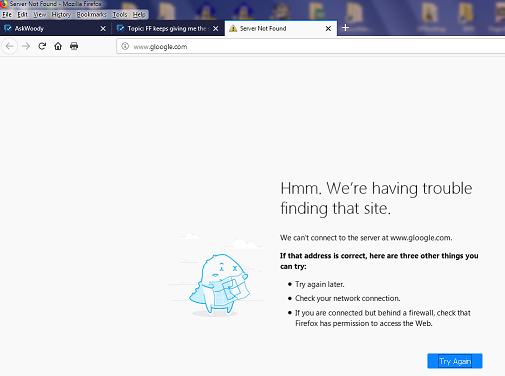Click the AskWoody tab favicon

pyautogui.click(x=8, y=29)
